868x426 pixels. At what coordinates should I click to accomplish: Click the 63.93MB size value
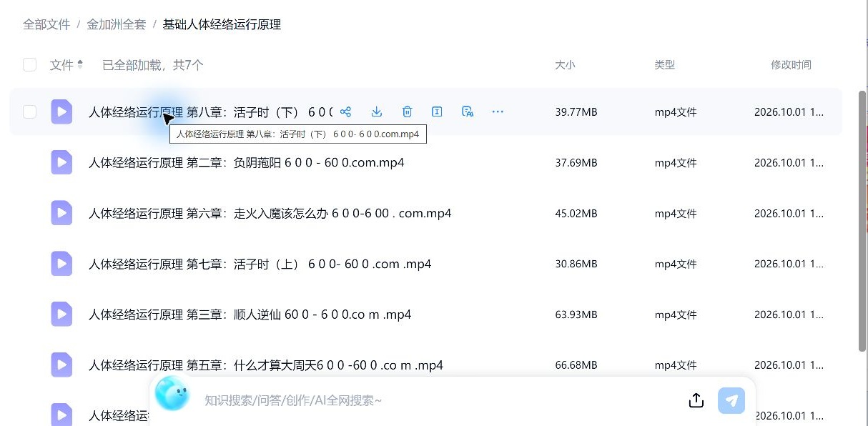576,315
